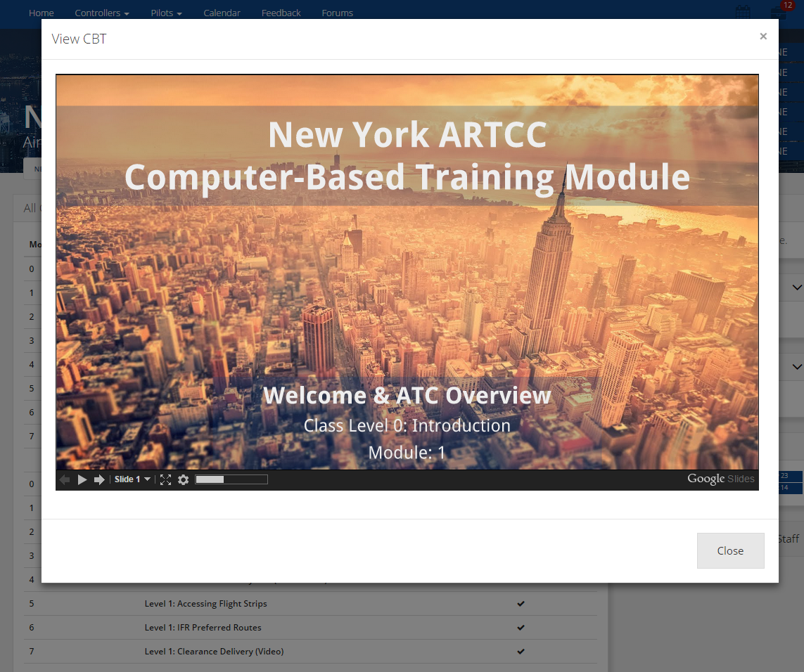Expand the Pilots menu
The height and width of the screenshot is (672, 804).
(x=166, y=13)
